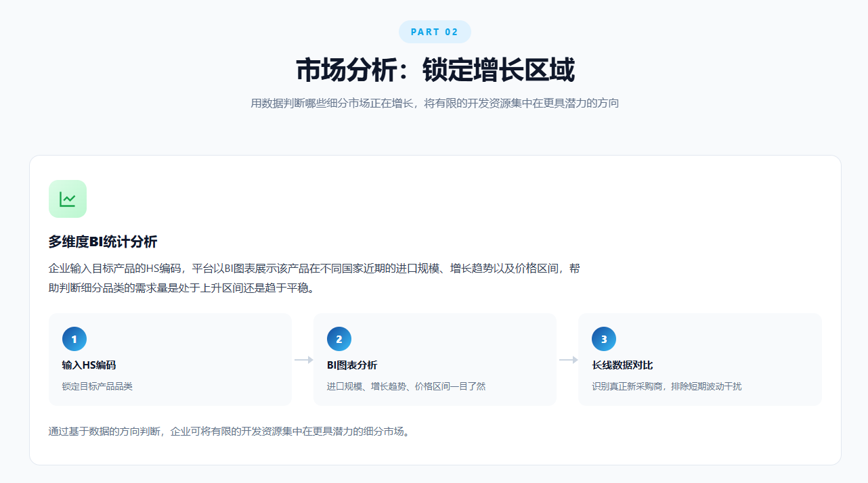Click the 输入HS编码 step title
This screenshot has height=483, width=868.
(x=89, y=365)
